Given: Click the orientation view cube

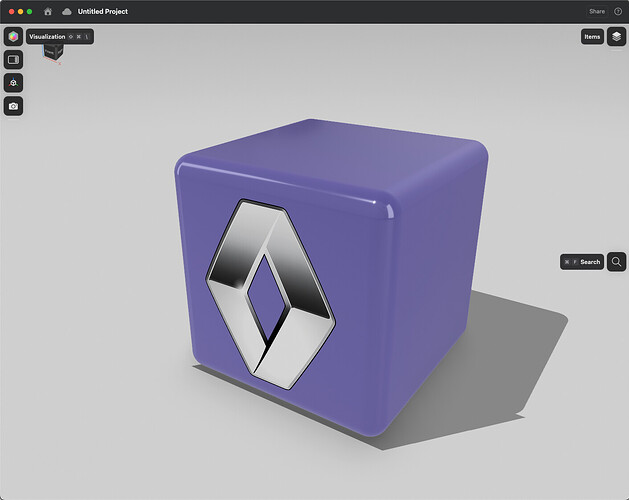Looking at the screenshot, I should pyautogui.click(x=53, y=52).
